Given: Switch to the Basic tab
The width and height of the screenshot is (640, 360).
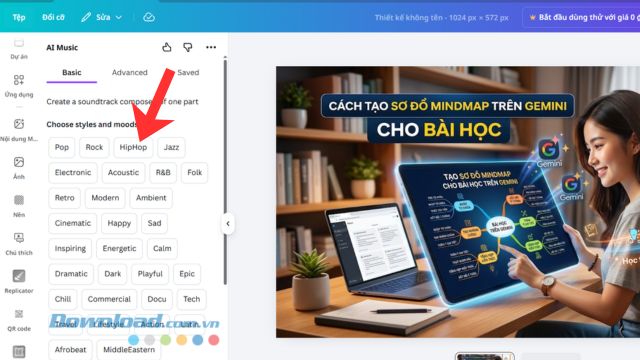Looking at the screenshot, I should (71, 73).
